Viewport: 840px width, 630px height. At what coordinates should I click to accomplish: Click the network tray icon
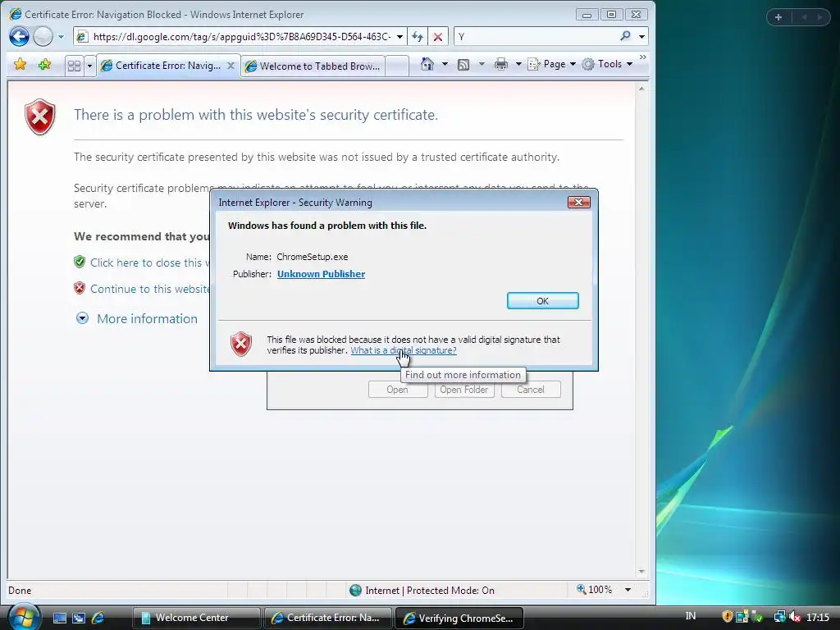pyautogui.click(x=780, y=617)
